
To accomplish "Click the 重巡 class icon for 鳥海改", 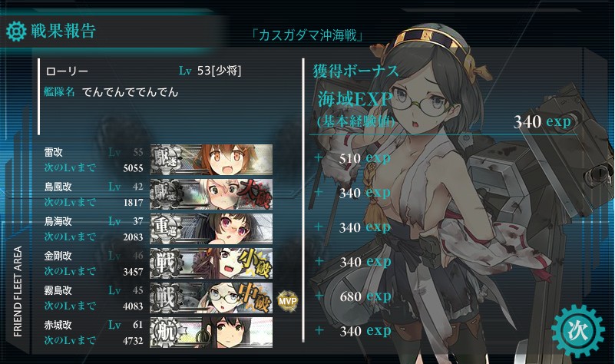I will pos(167,228).
